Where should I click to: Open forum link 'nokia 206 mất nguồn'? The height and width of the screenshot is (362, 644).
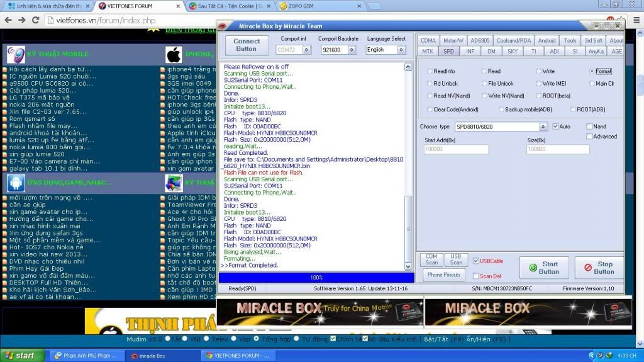pyautogui.click(x=42, y=105)
